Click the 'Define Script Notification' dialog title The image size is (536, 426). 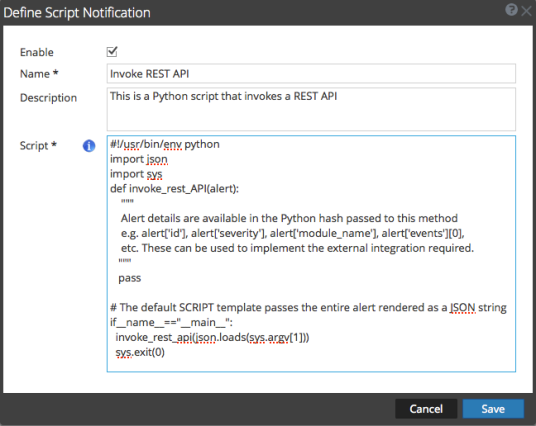click(x=77, y=13)
